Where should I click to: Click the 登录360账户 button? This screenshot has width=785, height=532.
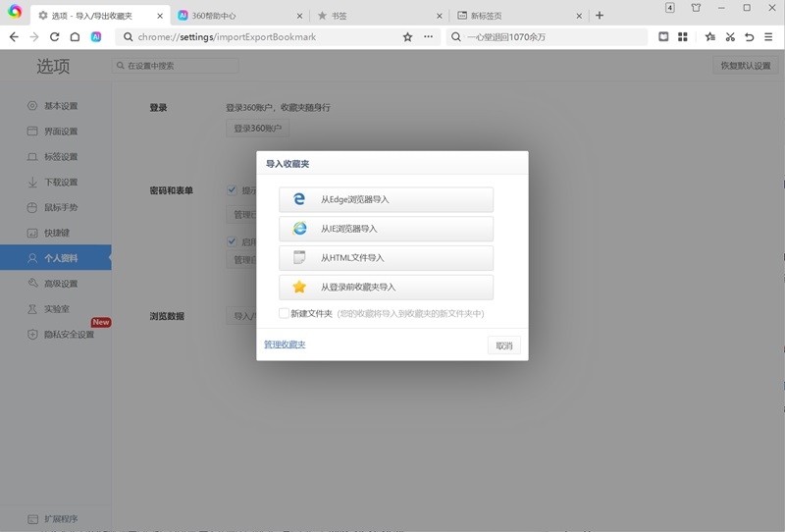[257, 129]
